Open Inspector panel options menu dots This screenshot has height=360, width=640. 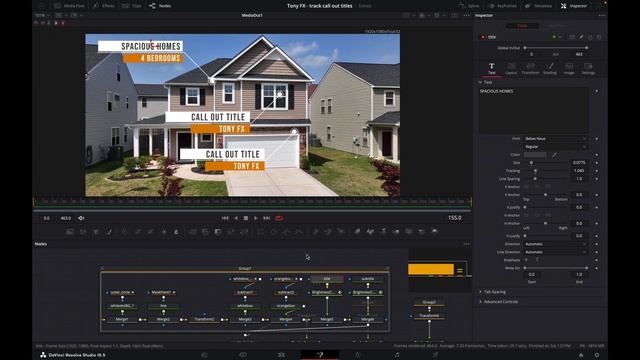(602, 15)
